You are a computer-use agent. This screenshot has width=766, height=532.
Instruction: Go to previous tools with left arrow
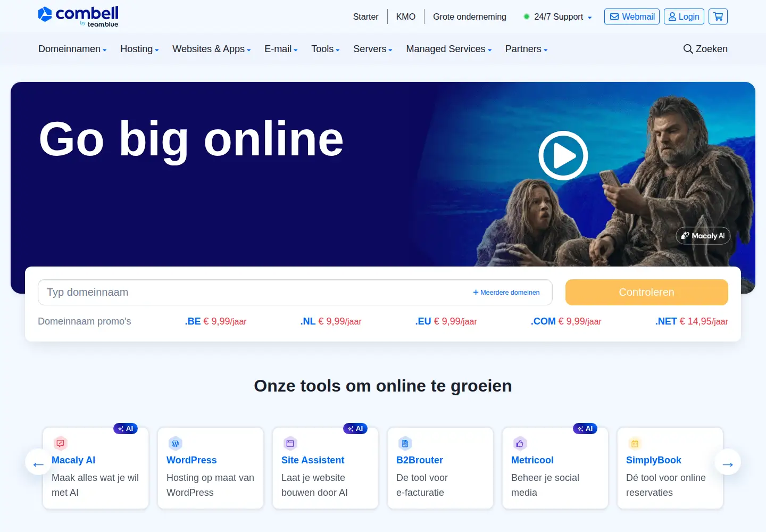coord(38,462)
